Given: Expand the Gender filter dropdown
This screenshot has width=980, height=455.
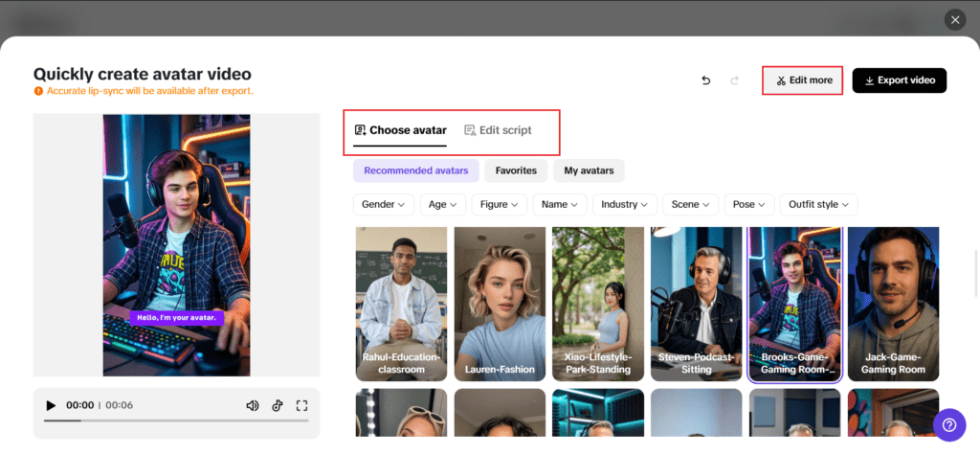Looking at the screenshot, I should (x=384, y=204).
